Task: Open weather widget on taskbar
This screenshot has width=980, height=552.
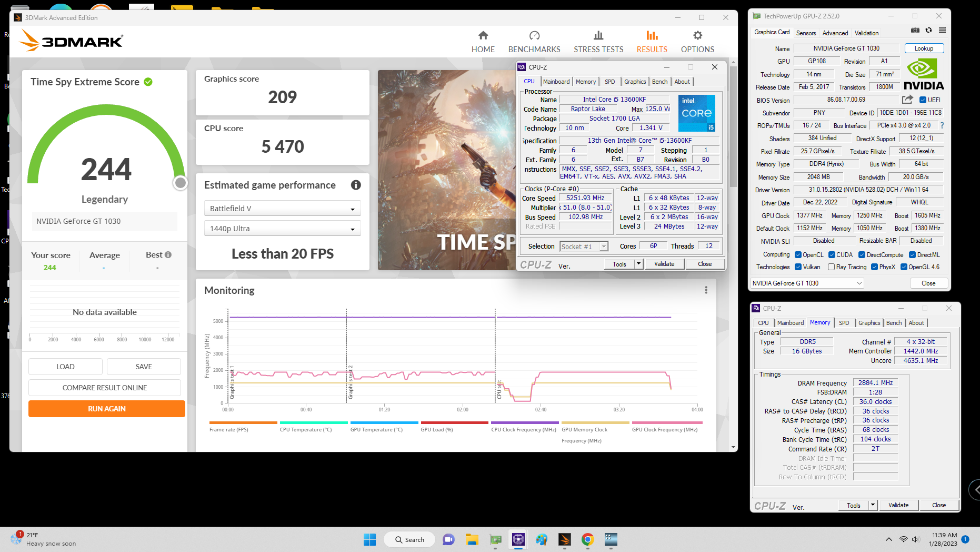Action: [x=43, y=539]
